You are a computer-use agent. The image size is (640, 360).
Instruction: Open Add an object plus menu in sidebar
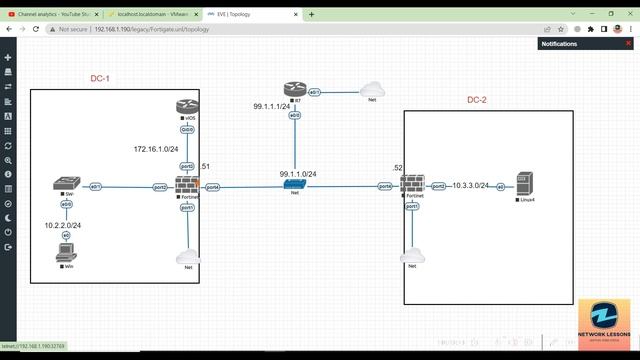click(x=8, y=58)
